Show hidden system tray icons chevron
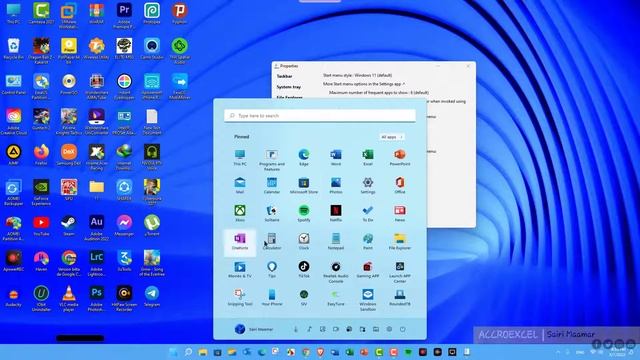Viewport: 640px width, 360px height. tap(558, 352)
